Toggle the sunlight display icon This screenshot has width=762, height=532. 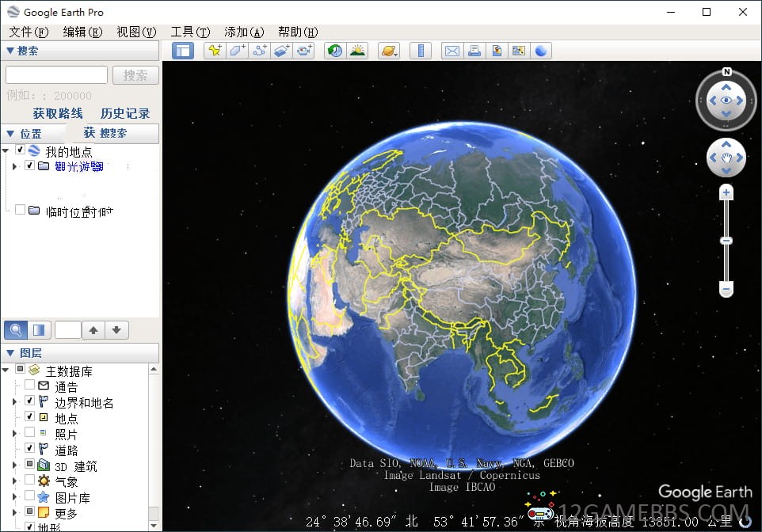click(358, 51)
